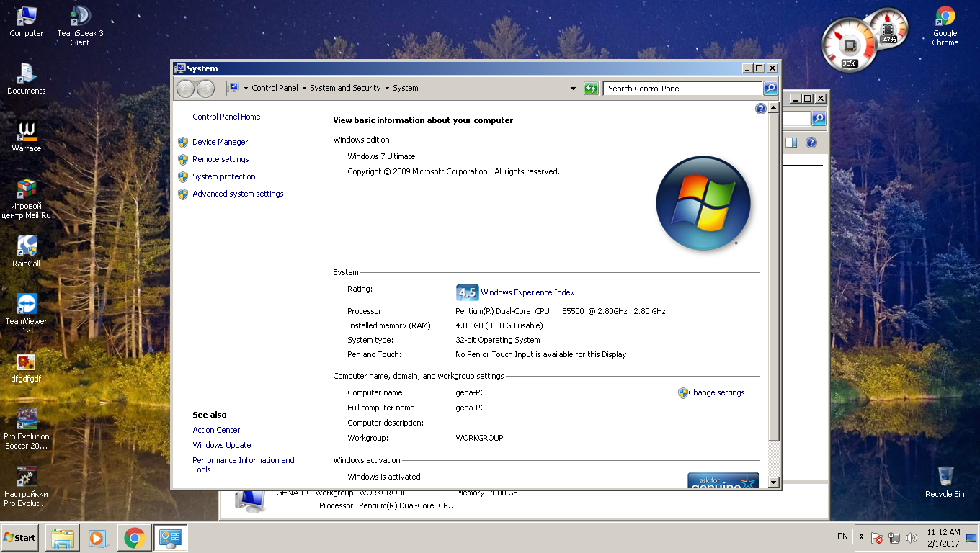
Task: Open the Recycle Bin desktop icon
Action: [x=945, y=482]
